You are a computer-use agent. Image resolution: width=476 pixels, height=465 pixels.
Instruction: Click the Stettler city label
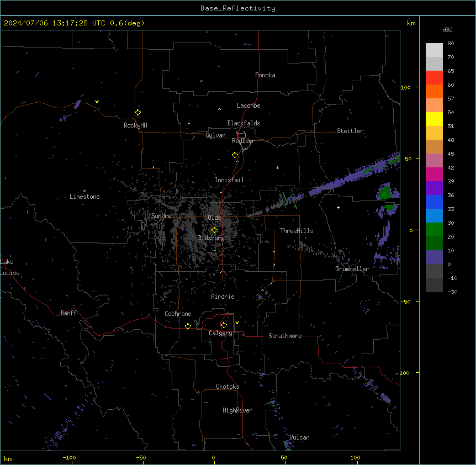[x=350, y=131]
